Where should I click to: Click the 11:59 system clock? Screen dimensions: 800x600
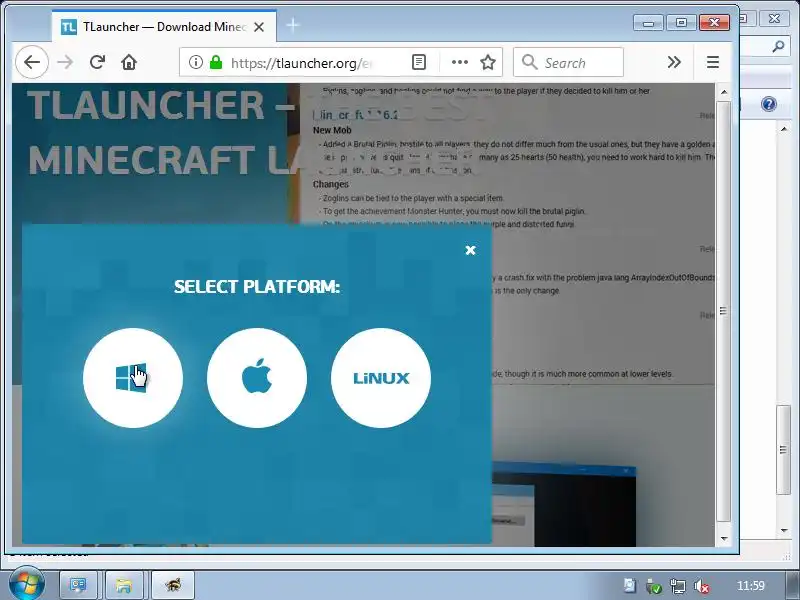click(x=751, y=586)
